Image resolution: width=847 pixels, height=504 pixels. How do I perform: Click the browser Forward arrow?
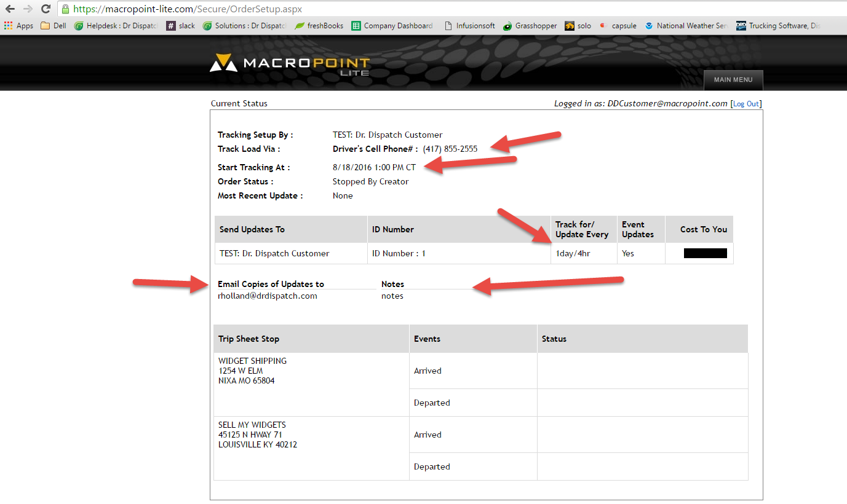click(28, 9)
